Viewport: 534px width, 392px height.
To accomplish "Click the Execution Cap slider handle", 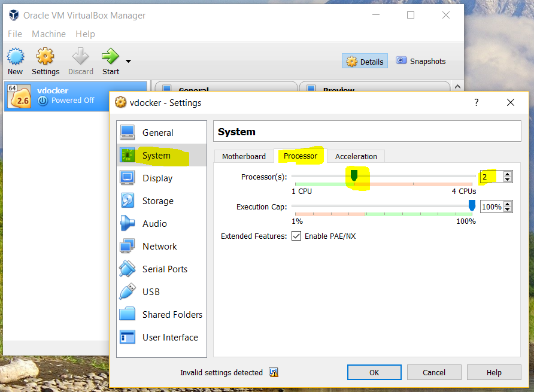I will tap(472, 205).
